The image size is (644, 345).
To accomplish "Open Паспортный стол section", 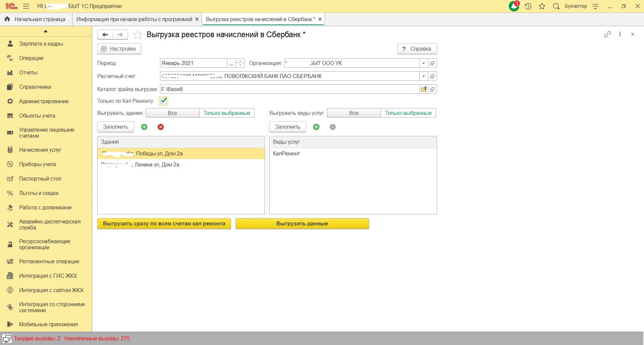I will pos(40,179).
